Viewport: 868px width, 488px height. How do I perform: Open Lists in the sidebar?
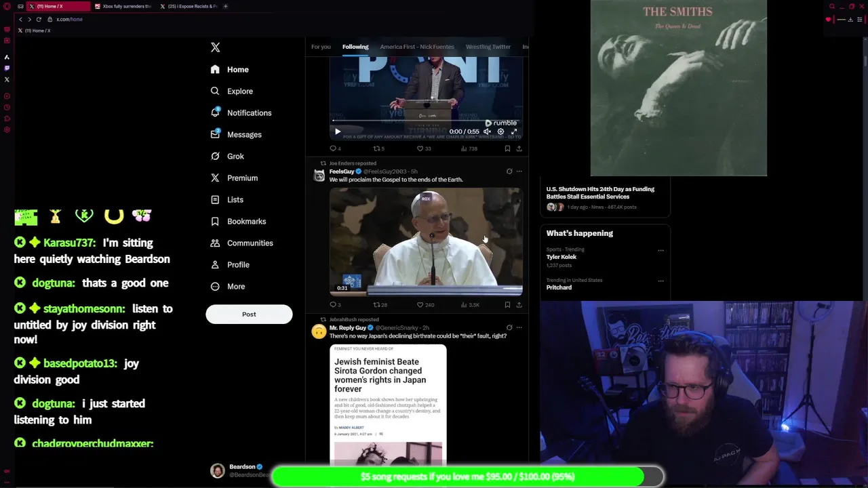tap(227, 199)
